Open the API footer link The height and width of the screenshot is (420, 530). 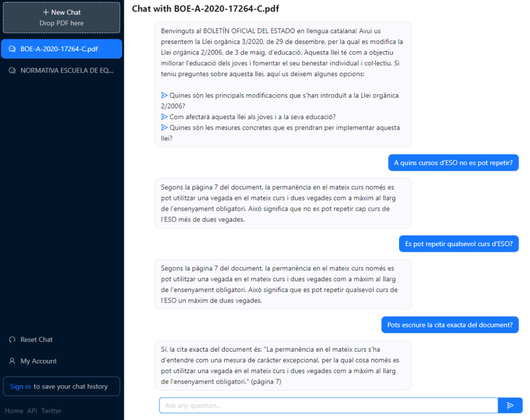[x=32, y=411]
